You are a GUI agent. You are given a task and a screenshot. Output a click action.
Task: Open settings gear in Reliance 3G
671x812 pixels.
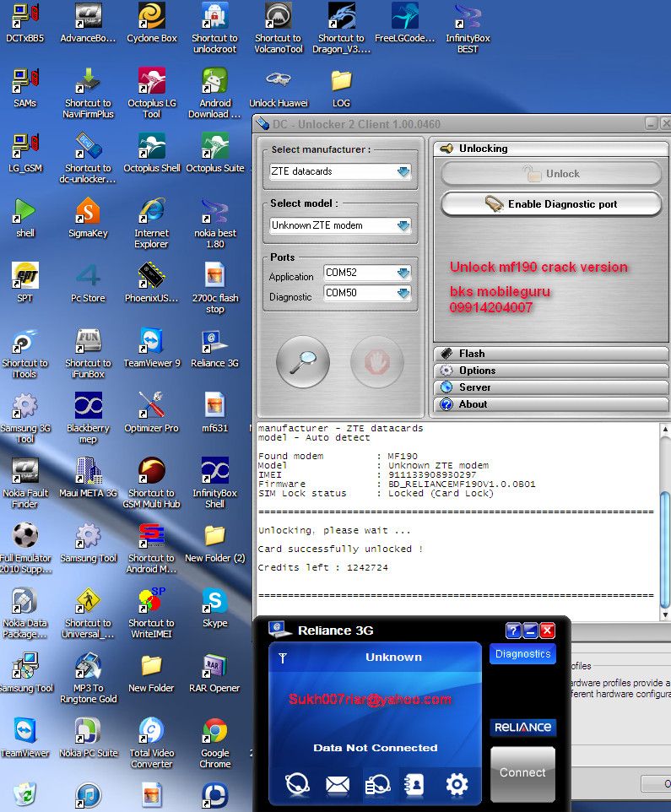pyautogui.click(x=457, y=784)
